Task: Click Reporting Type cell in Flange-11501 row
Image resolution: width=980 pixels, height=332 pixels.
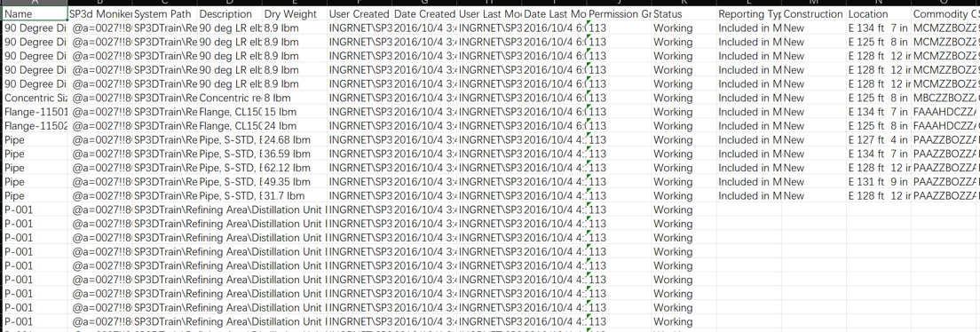Action: click(x=750, y=112)
